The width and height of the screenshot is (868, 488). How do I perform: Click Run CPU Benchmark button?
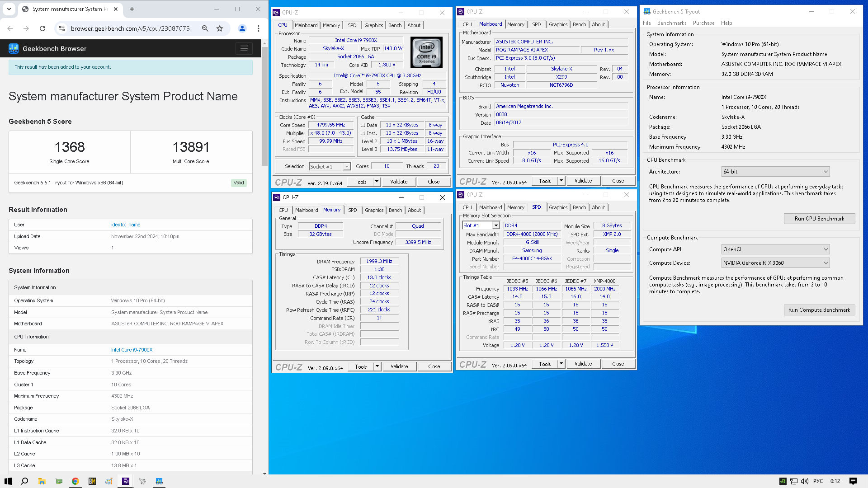click(x=819, y=219)
